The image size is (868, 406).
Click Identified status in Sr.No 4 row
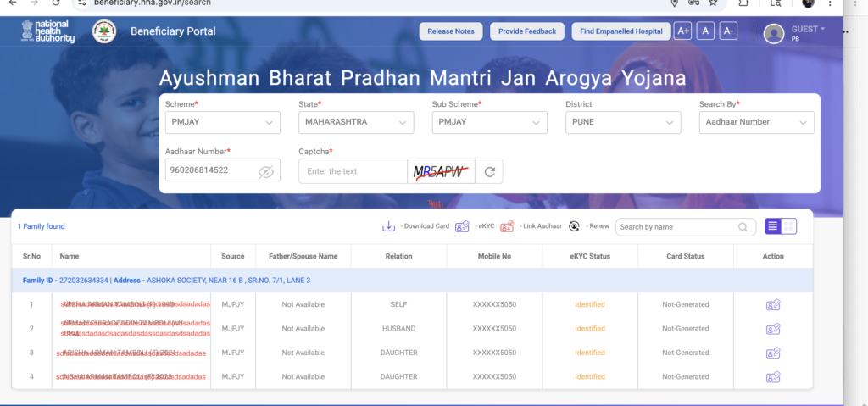[590, 377]
